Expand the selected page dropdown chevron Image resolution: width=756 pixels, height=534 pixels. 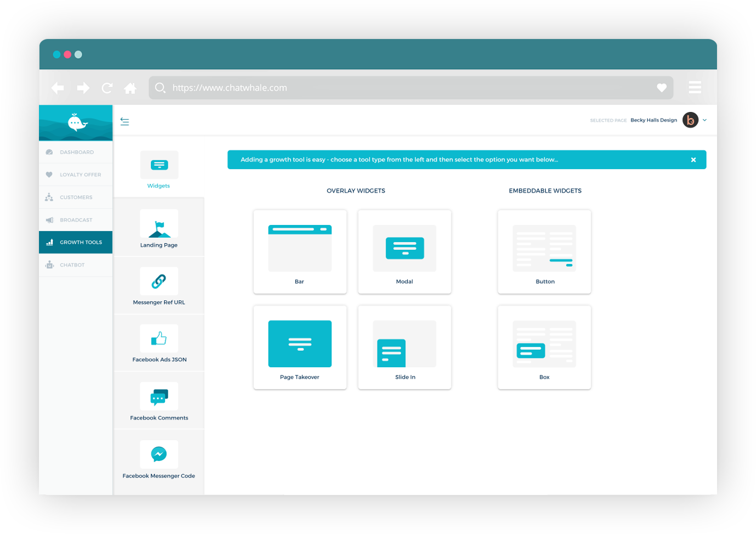705,120
